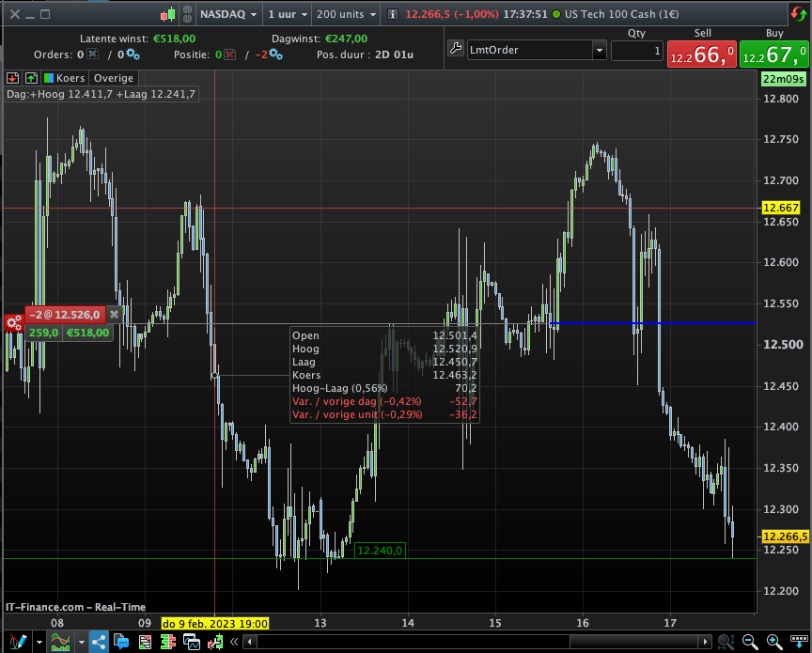Click the auto-fit zoom magnifier icon
812x653 pixels.
coord(726,642)
